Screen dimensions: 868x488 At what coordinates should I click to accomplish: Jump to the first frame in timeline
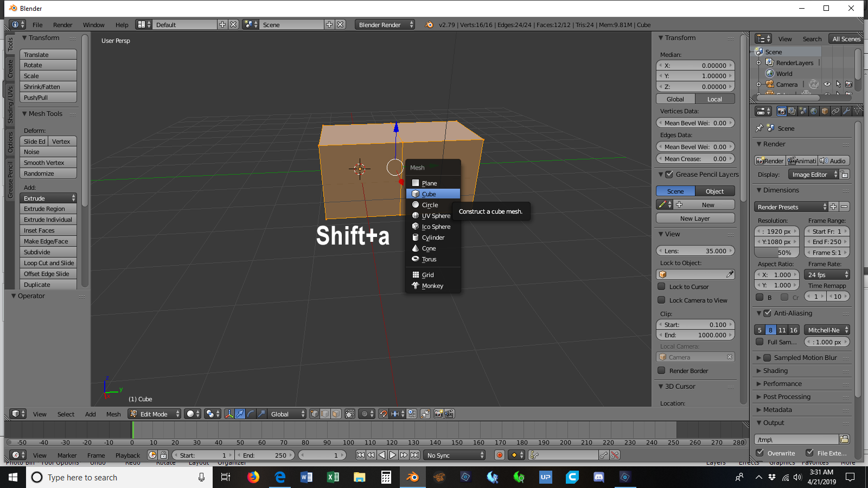tap(360, 455)
